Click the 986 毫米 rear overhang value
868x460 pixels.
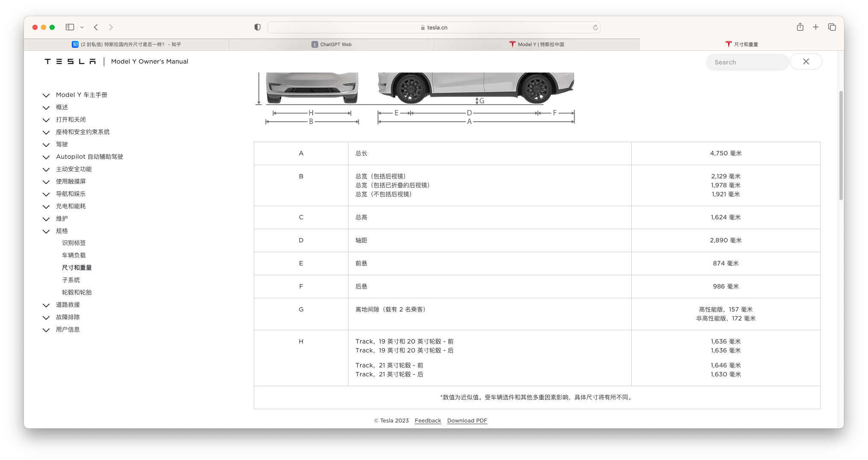(726, 286)
